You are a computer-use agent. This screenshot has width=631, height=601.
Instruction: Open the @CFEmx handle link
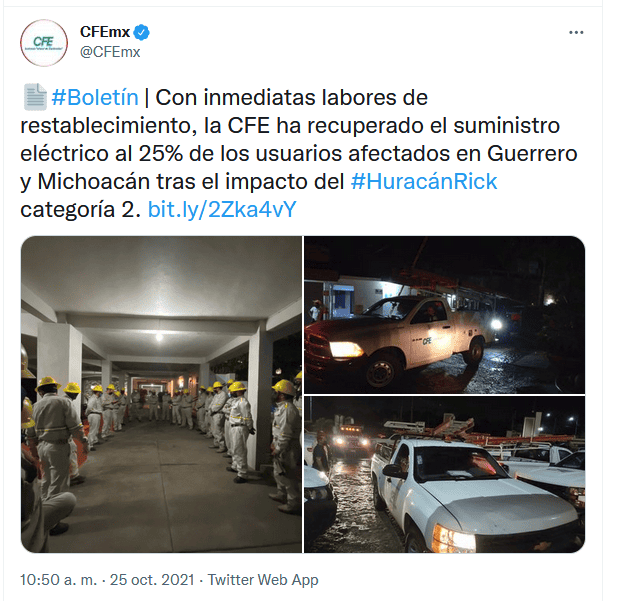pos(110,52)
